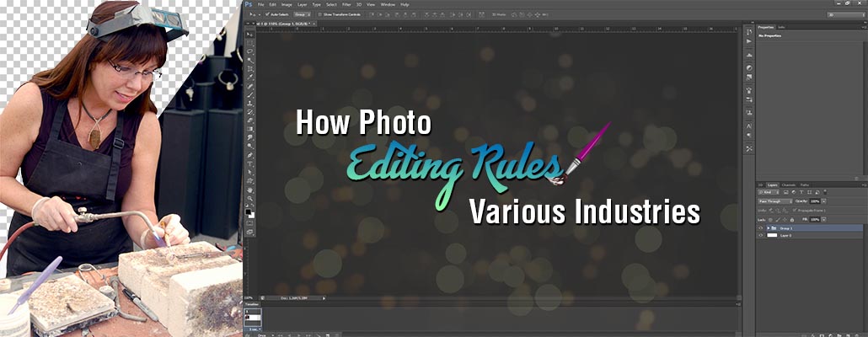
Task: Click the foreground color swatch
Action: pyautogui.click(x=248, y=211)
